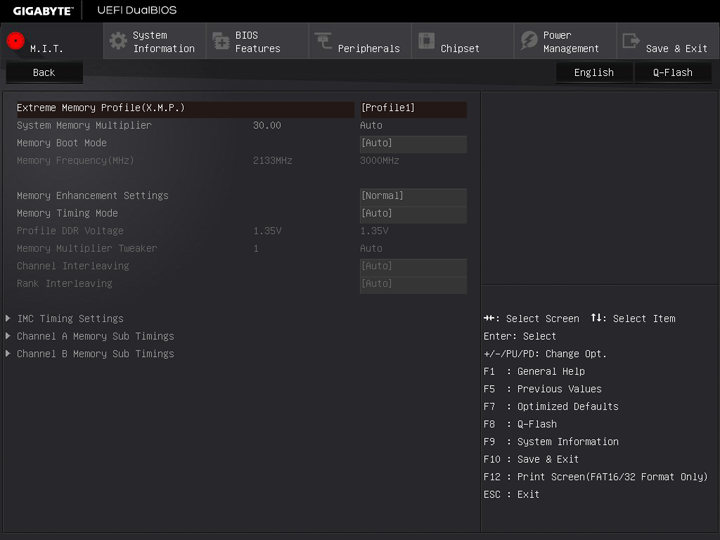Open the Q-Flash utility button
Image resolution: width=720 pixels, height=540 pixels.
pos(672,73)
